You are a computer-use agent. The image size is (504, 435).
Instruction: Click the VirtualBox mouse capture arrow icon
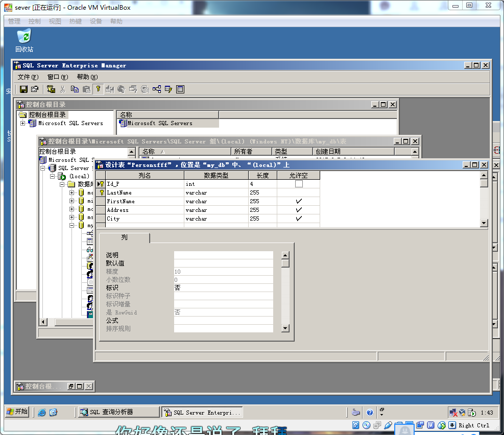pos(452,425)
